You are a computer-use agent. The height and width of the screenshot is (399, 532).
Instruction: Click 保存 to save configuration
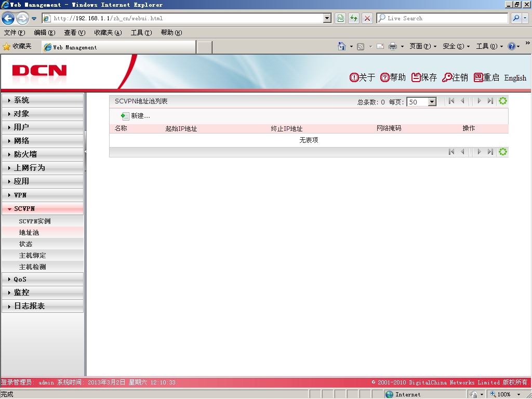[424, 77]
